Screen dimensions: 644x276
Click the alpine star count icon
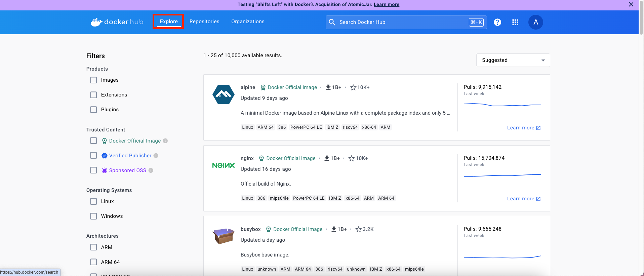pyautogui.click(x=353, y=87)
